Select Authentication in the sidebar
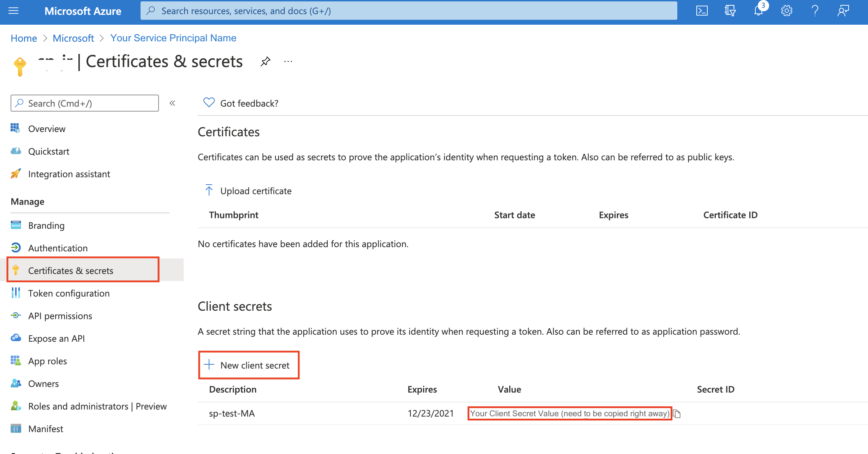 (58, 248)
